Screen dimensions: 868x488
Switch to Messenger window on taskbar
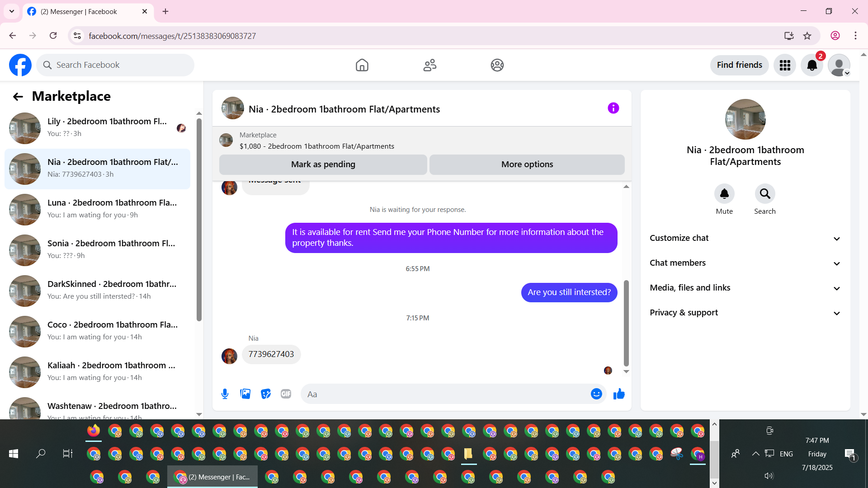click(212, 477)
